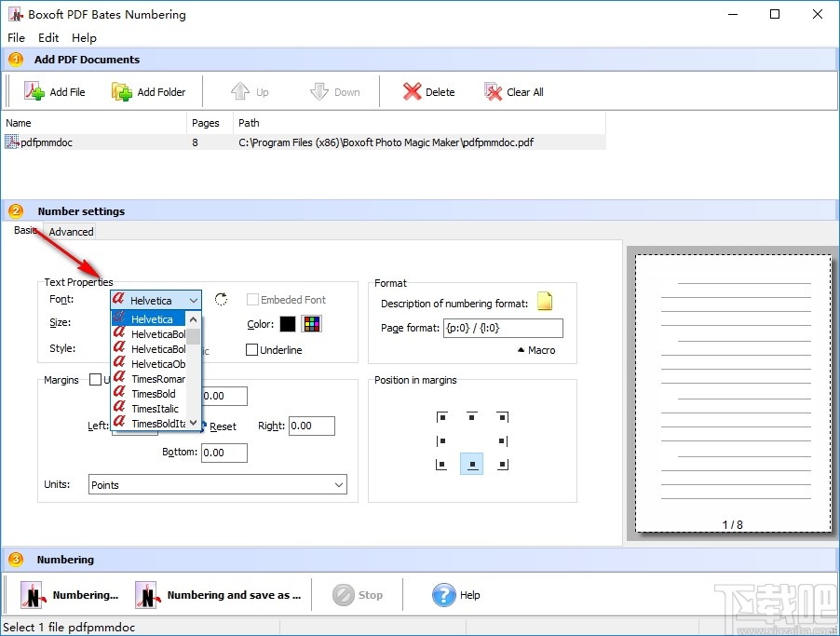Click the Add Folder icon

click(121, 91)
